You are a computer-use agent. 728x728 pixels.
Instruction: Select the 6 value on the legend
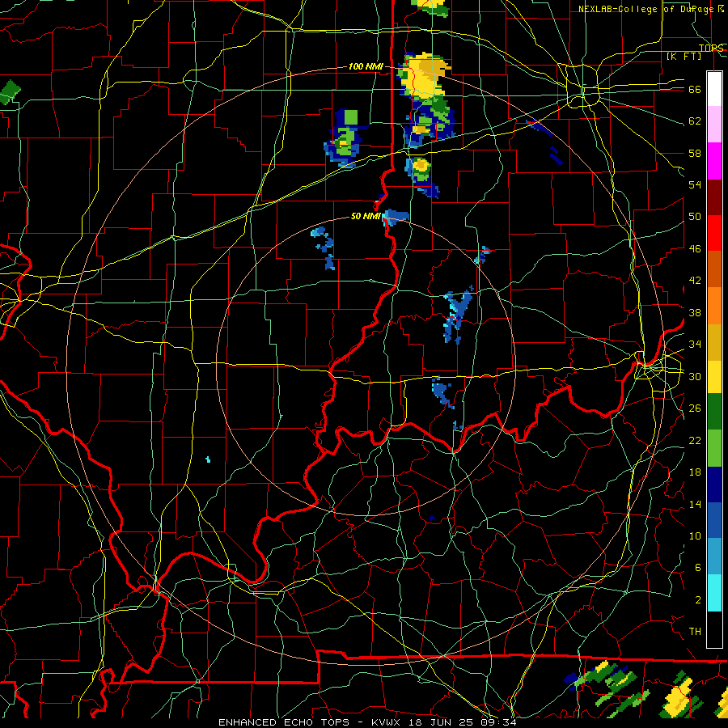pyautogui.click(x=697, y=568)
